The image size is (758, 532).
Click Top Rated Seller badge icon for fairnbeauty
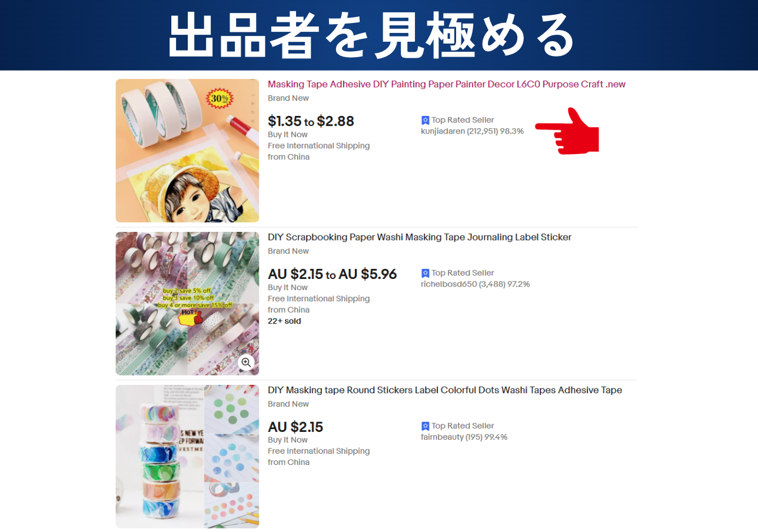click(x=425, y=426)
